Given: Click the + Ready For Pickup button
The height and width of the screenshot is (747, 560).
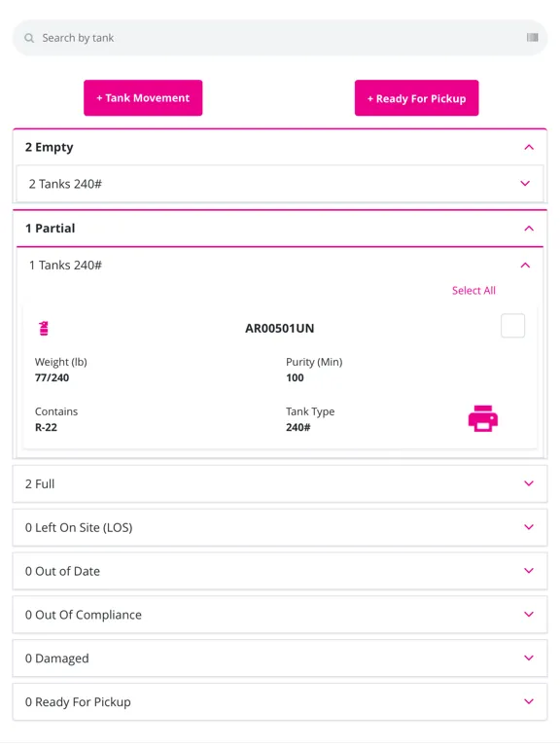Looking at the screenshot, I should 416,97.
